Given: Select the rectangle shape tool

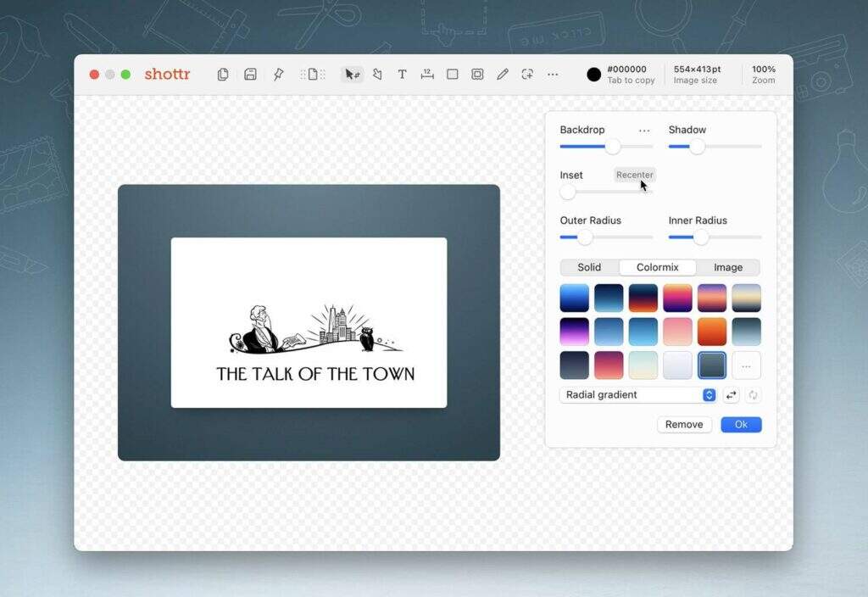Looking at the screenshot, I should [453, 75].
